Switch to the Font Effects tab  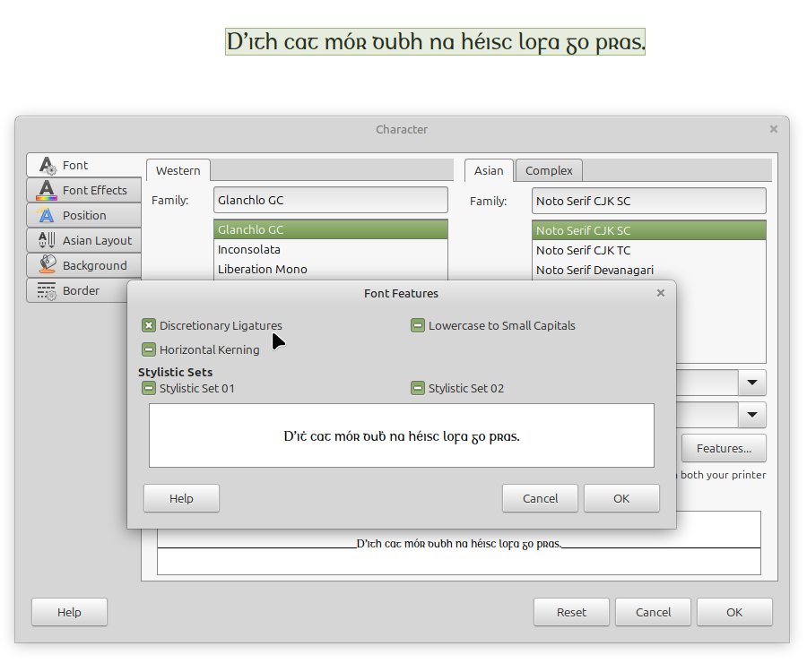84,190
